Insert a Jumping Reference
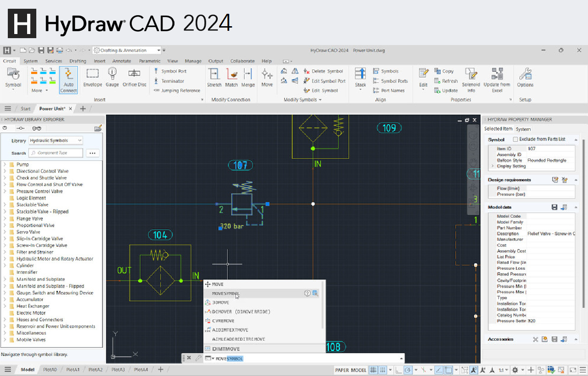The height and width of the screenshot is (376, 588). (x=177, y=91)
